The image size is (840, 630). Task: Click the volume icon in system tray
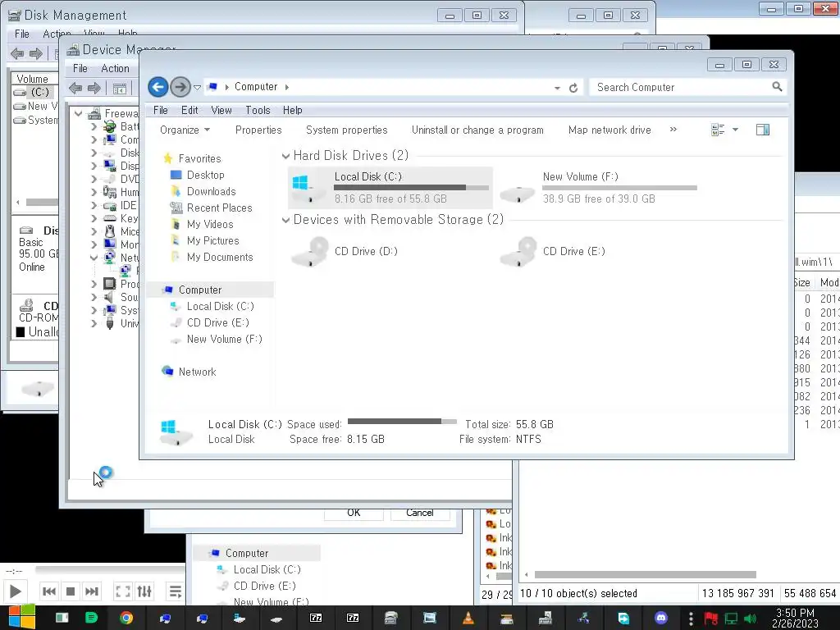(x=750, y=619)
